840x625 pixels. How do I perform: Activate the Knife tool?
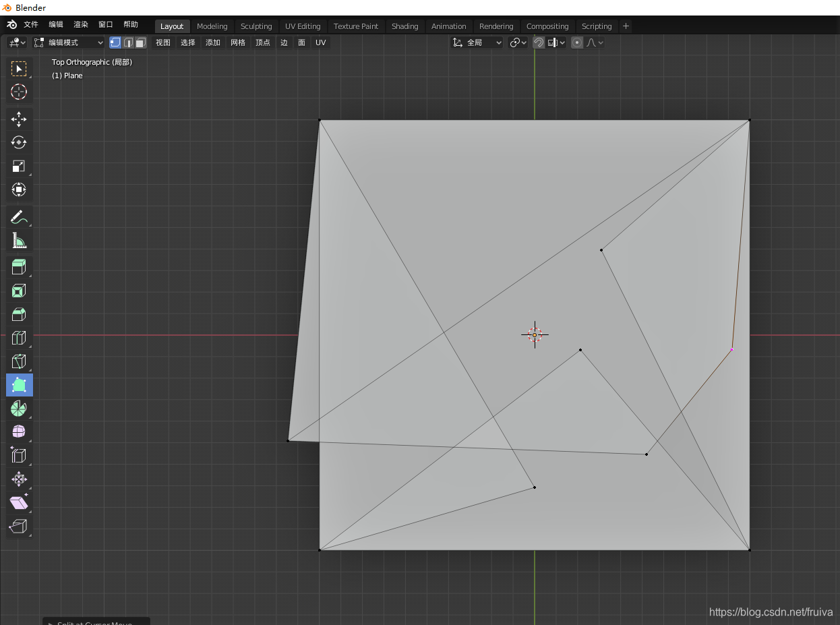[x=19, y=361]
